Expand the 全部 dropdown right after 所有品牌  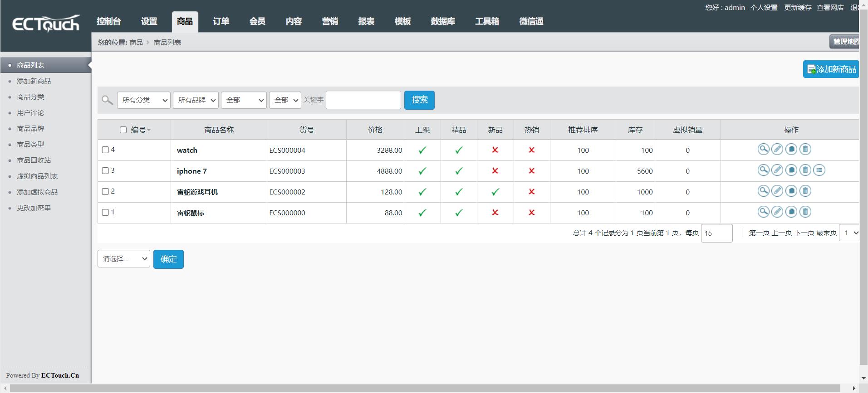point(244,100)
